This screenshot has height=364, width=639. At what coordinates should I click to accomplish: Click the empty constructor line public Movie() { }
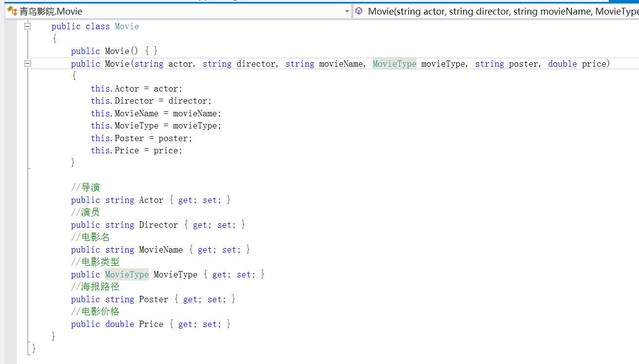(114, 51)
